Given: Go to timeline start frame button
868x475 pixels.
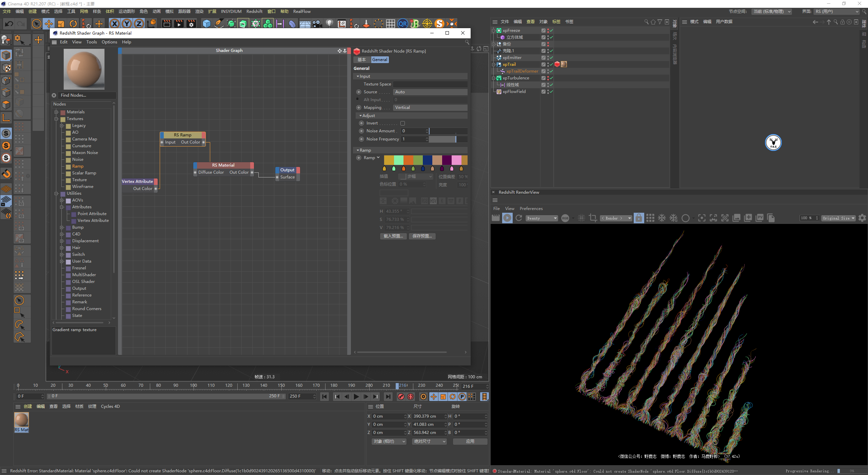Looking at the screenshot, I should (x=324, y=397).
